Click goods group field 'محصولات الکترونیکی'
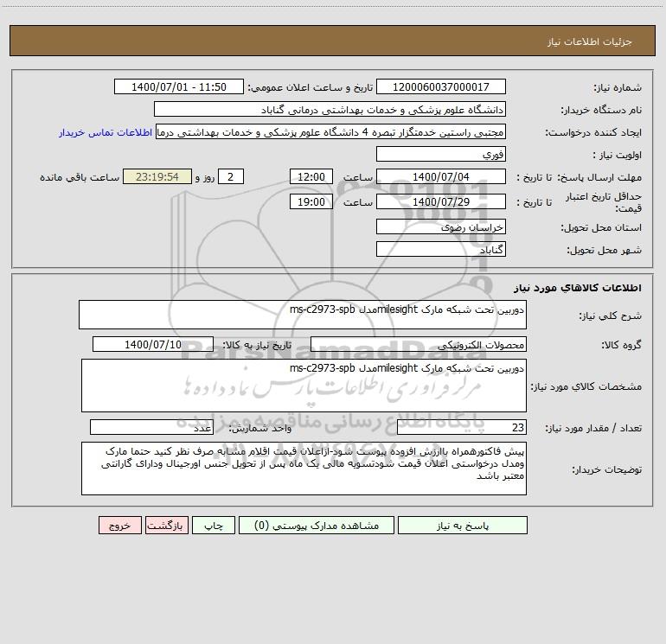Viewport: 666px width, 644px height. click(x=419, y=344)
